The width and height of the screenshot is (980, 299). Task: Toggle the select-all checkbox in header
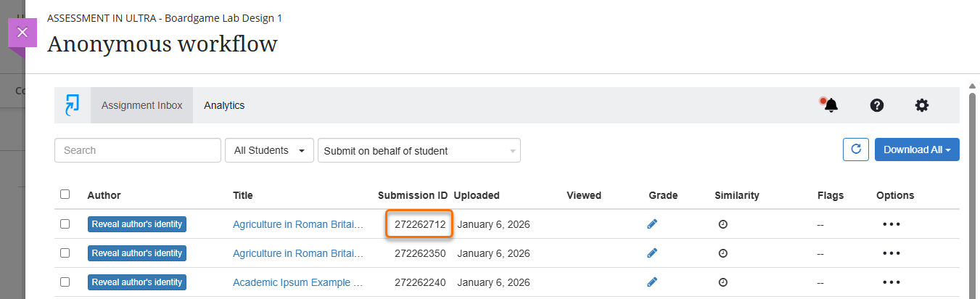(65, 194)
